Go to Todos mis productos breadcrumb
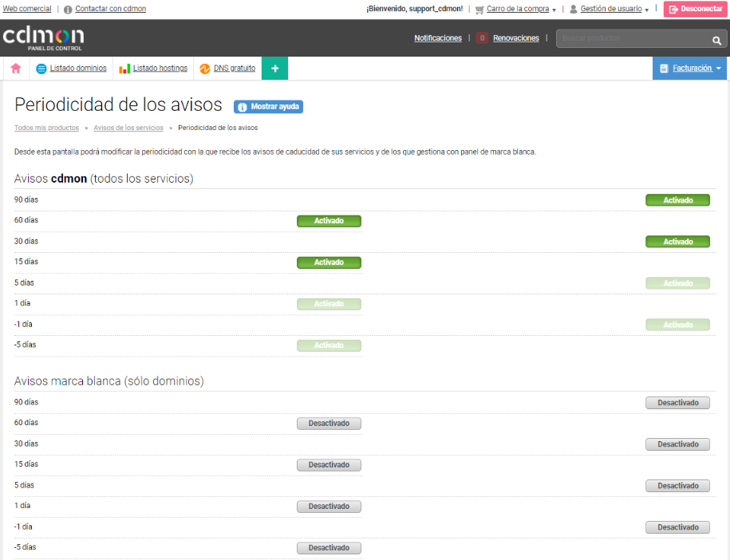Screen dimensions: 730x560 [x=46, y=128]
